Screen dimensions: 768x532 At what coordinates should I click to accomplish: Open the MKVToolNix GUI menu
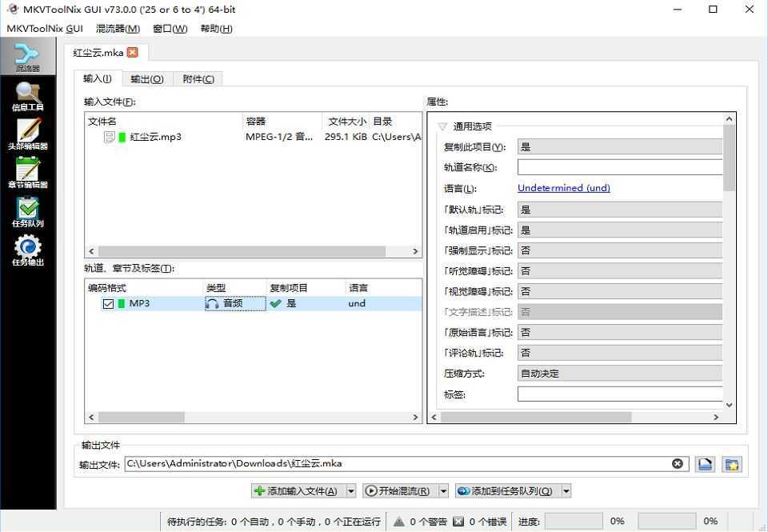pos(45,29)
